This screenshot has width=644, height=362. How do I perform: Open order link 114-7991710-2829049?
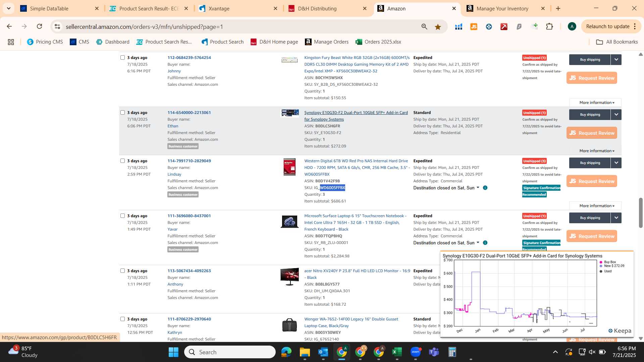(189, 161)
